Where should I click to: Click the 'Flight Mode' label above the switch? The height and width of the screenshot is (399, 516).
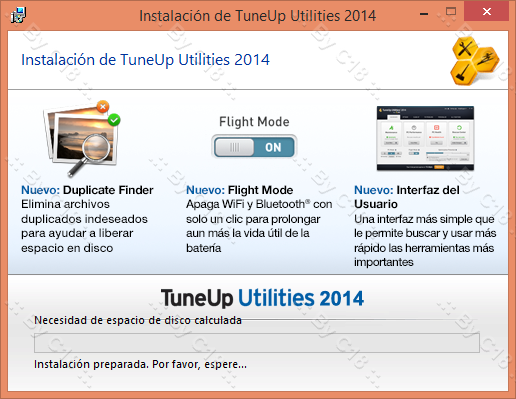254,122
